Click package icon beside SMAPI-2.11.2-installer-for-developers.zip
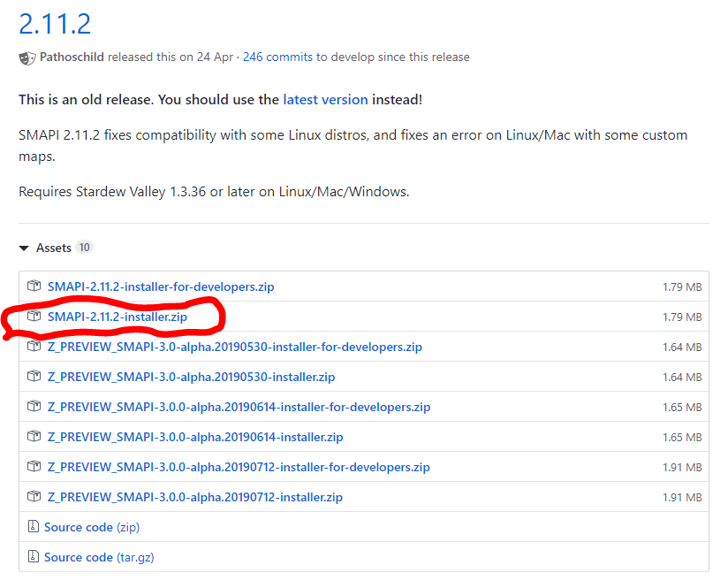 pos(34,286)
